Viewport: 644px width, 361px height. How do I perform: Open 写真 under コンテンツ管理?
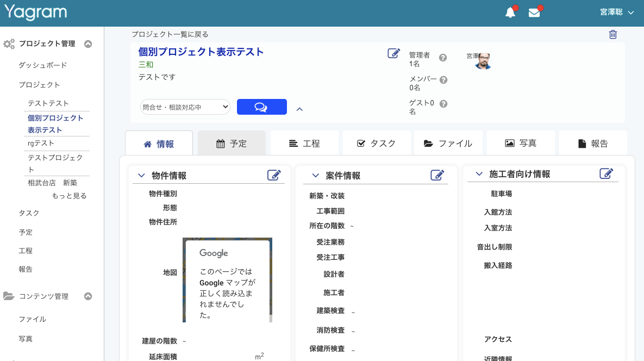pyautogui.click(x=26, y=339)
